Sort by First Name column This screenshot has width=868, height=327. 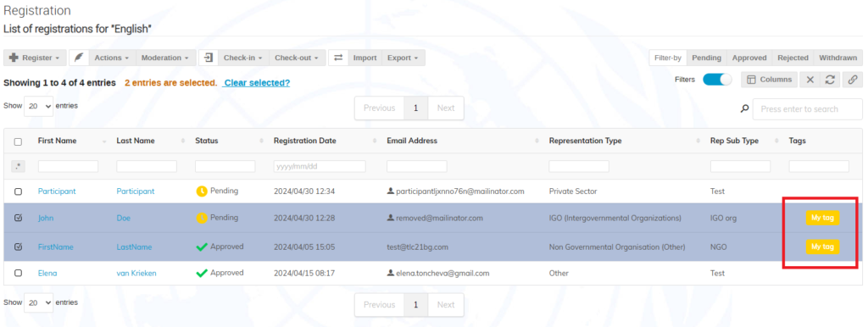(57, 141)
